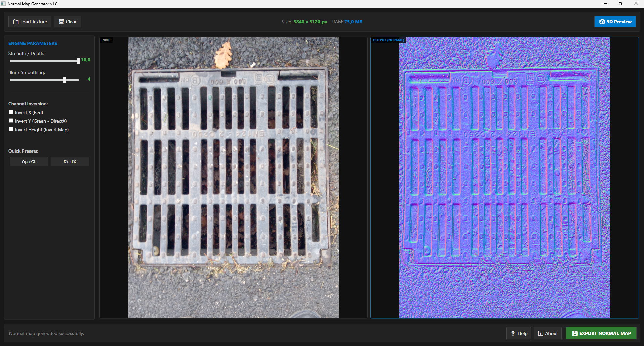644x346 pixels.
Task: Minimize the Normal Map Generator window
Action: (x=605, y=4)
